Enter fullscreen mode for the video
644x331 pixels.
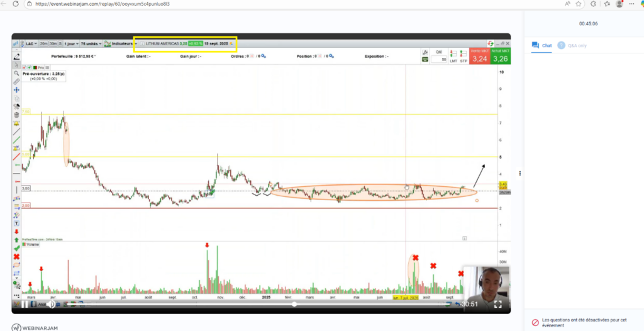coord(498,305)
